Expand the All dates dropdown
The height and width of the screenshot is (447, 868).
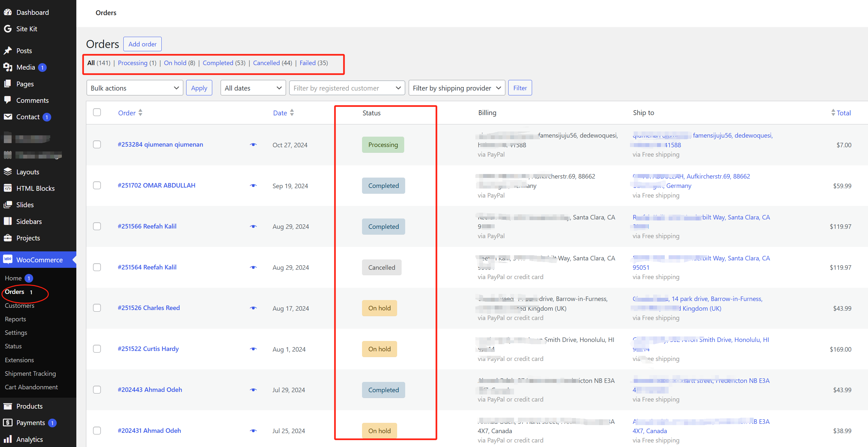pyautogui.click(x=253, y=88)
